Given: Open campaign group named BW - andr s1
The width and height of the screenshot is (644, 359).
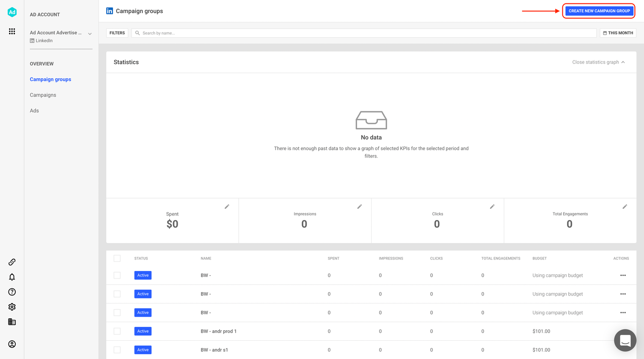Looking at the screenshot, I should pos(214,350).
